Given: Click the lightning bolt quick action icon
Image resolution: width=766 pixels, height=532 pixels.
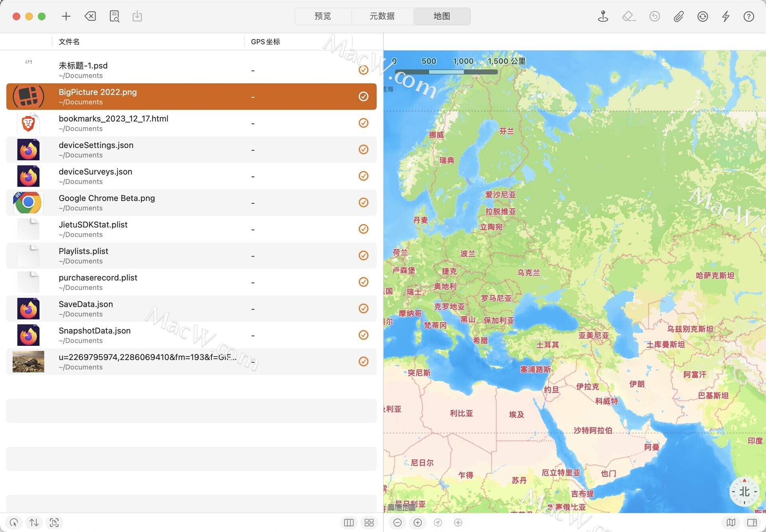Looking at the screenshot, I should [726, 16].
